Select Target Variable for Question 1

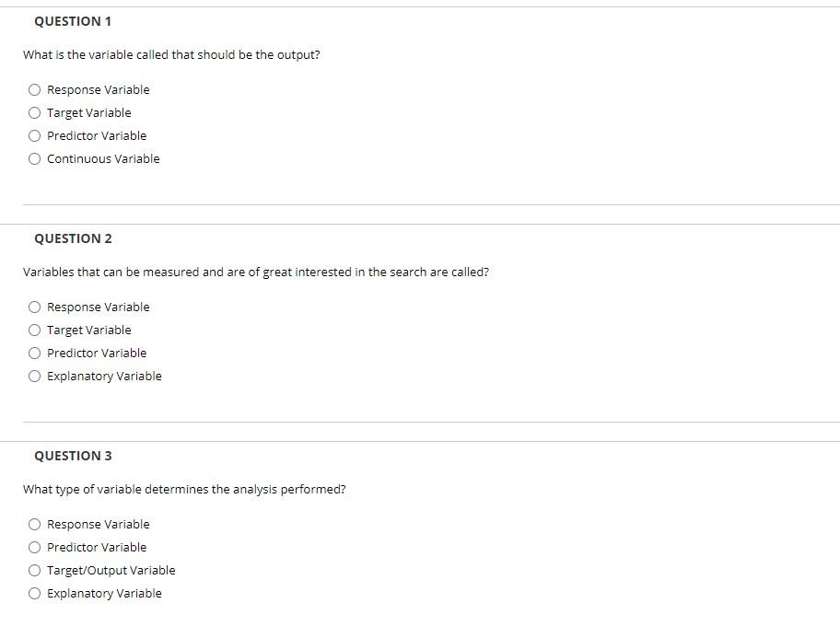[35, 112]
